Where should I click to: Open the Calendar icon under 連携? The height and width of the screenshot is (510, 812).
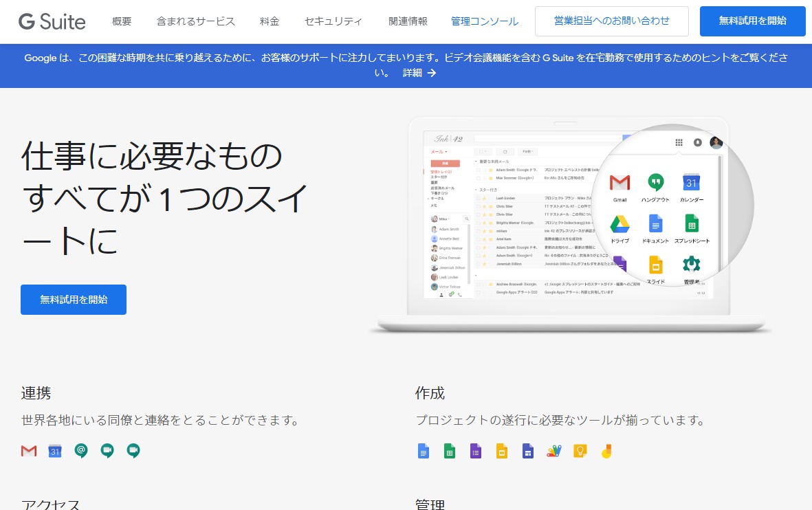pos(55,451)
